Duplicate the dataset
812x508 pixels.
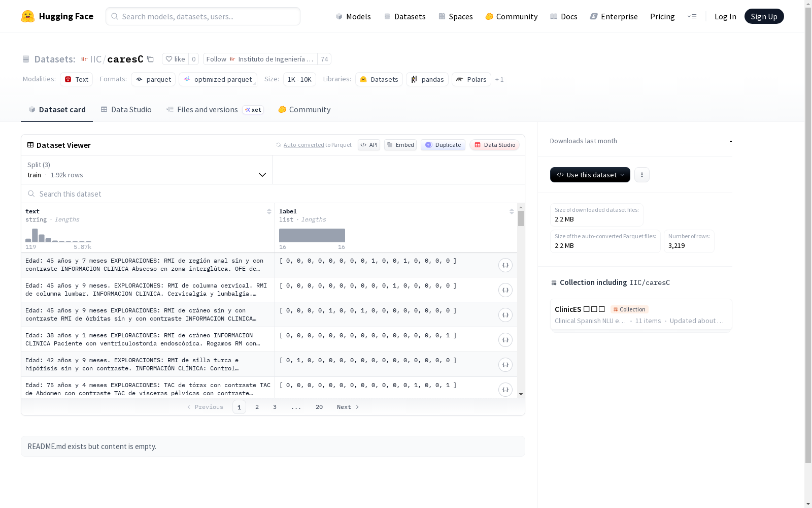(x=443, y=145)
